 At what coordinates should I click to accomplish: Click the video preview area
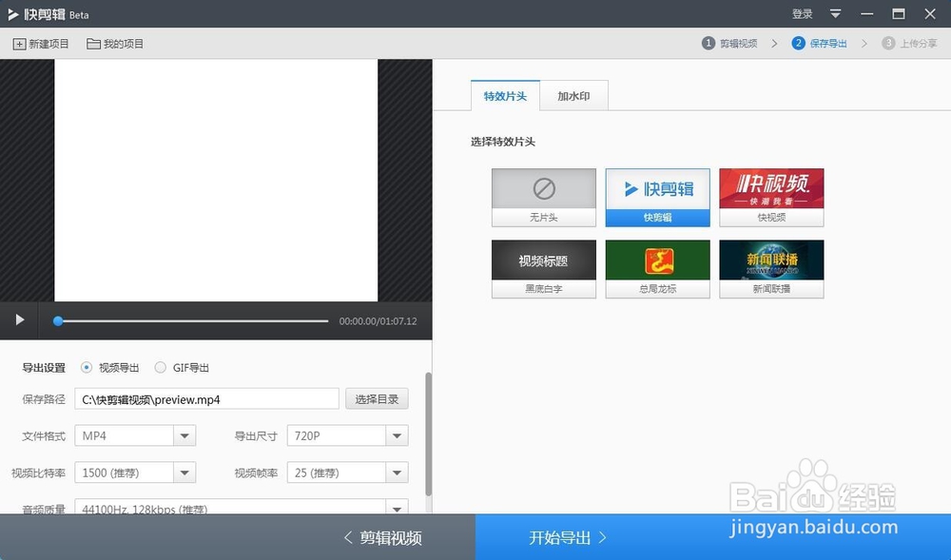click(x=216, y=180)
